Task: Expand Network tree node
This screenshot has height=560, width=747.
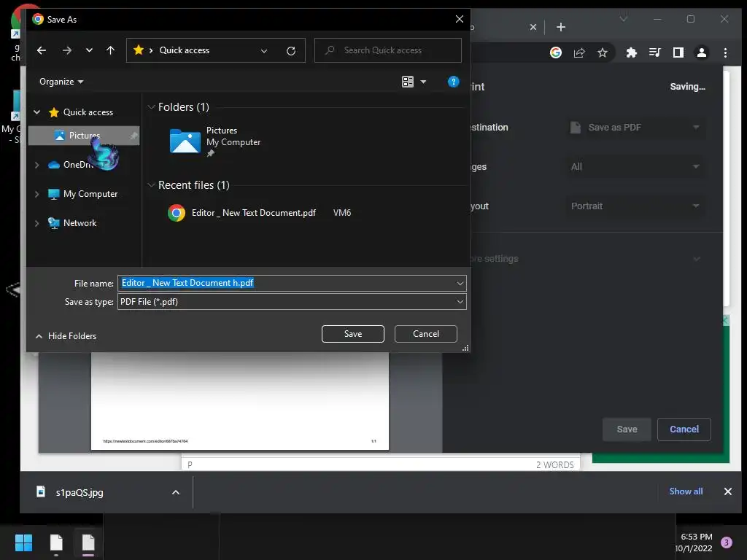Action: 36,223
